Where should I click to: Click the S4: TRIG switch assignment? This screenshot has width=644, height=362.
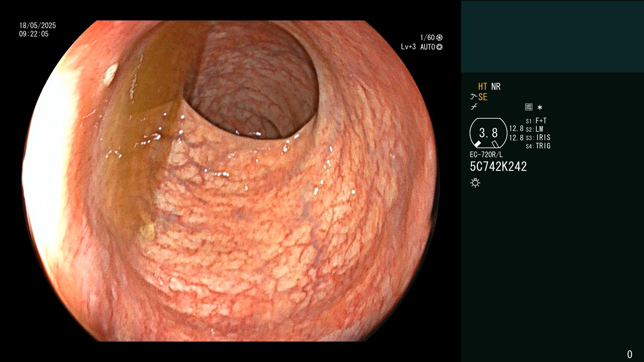pyautogui.click(x=538, y=146)
